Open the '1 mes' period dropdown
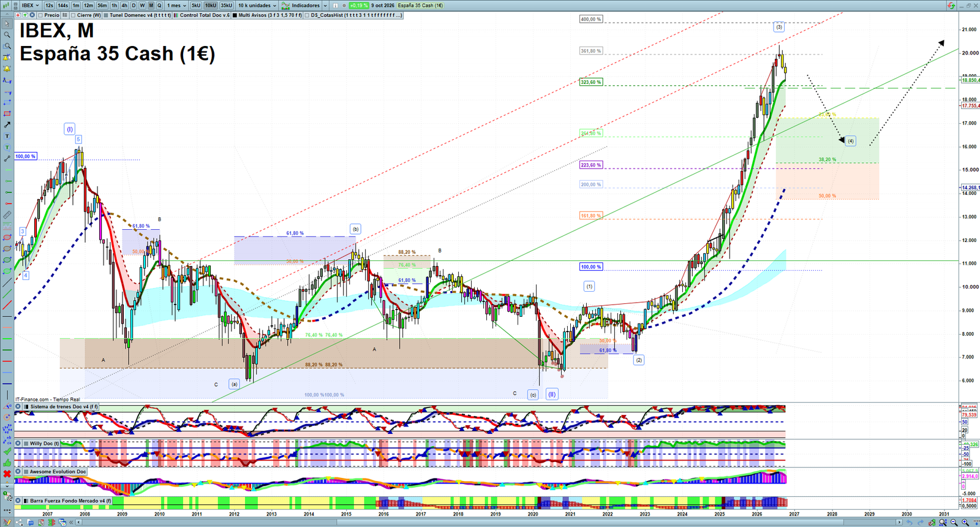Viewport: 980px width, 527px height. click(176, 6)
